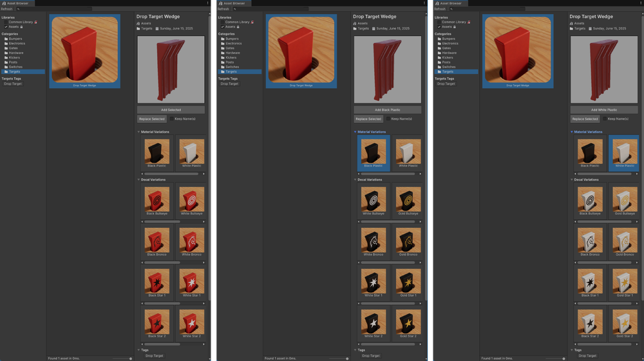Viewport: 644px width, 361px height.
Task: Toggle Keep Name(s) checkbox in left browser
Action: coord(172,119)
